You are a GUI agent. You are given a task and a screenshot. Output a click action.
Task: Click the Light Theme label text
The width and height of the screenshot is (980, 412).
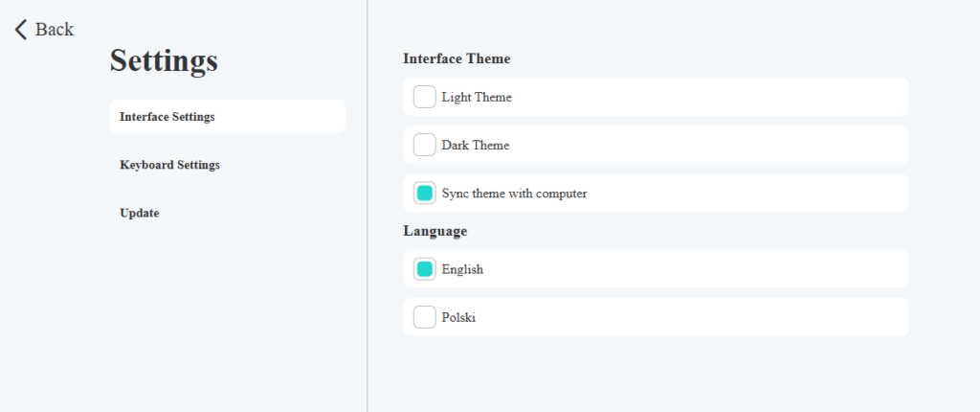(477, 97)
